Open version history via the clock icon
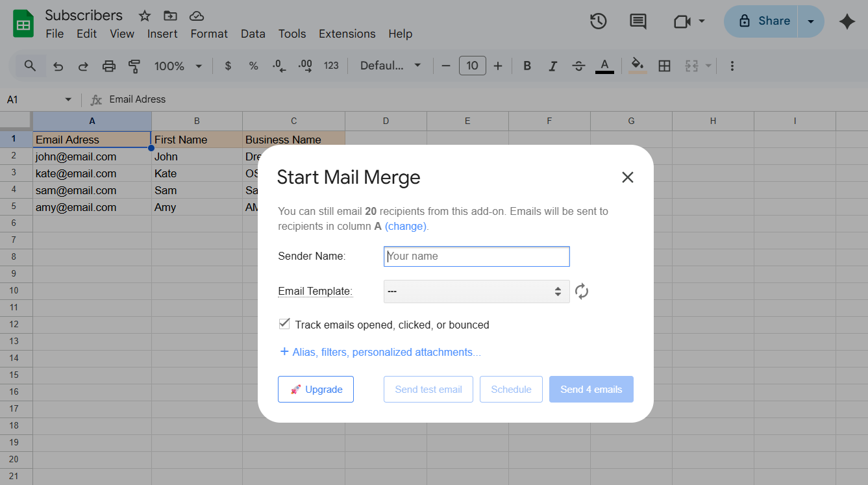 coord(598,21)
